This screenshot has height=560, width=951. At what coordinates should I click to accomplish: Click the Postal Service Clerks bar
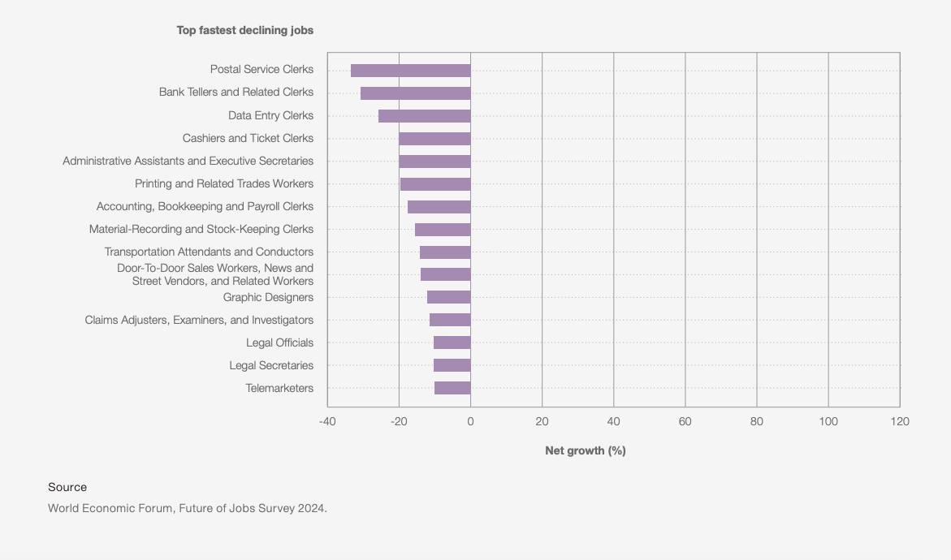coord(410,69)
